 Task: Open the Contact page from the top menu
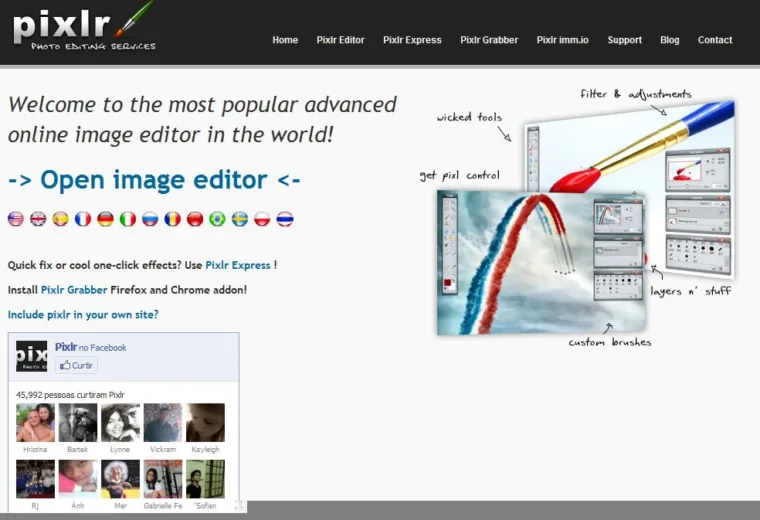715,40
